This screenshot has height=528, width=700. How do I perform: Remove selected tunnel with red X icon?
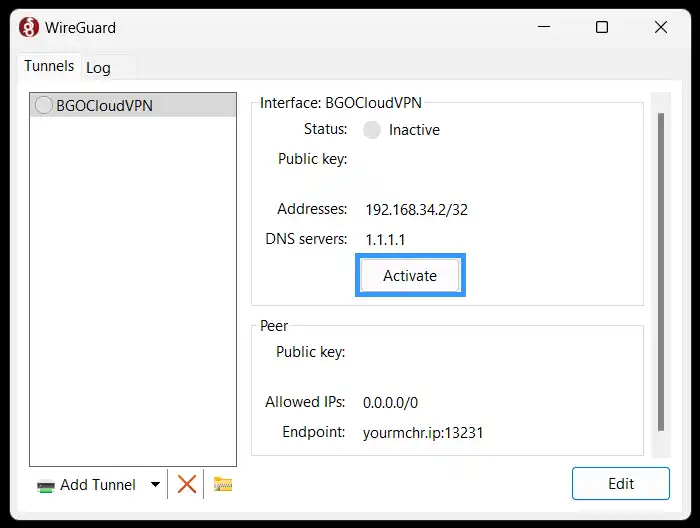187,484
